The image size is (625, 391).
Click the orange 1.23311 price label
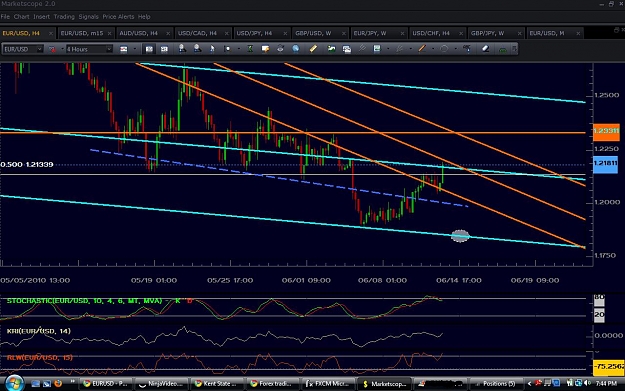pos(606,131)
